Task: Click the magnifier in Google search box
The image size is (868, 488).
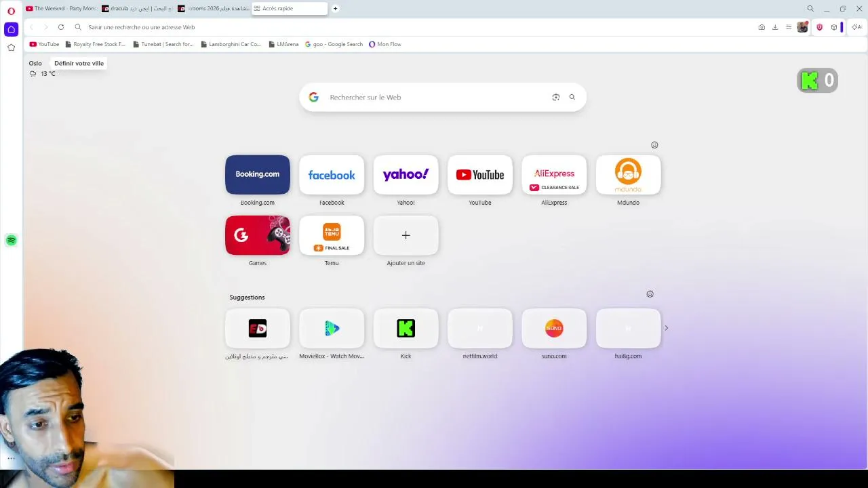Action: (572, 97)
